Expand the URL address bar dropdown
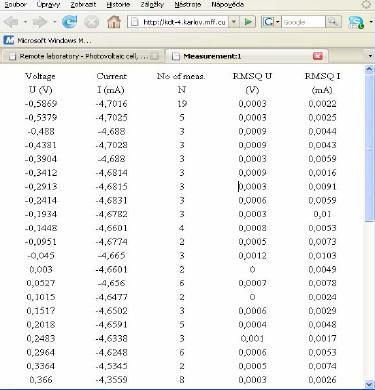Viewport: 375px width, 390px height. [x=234, y=22]
